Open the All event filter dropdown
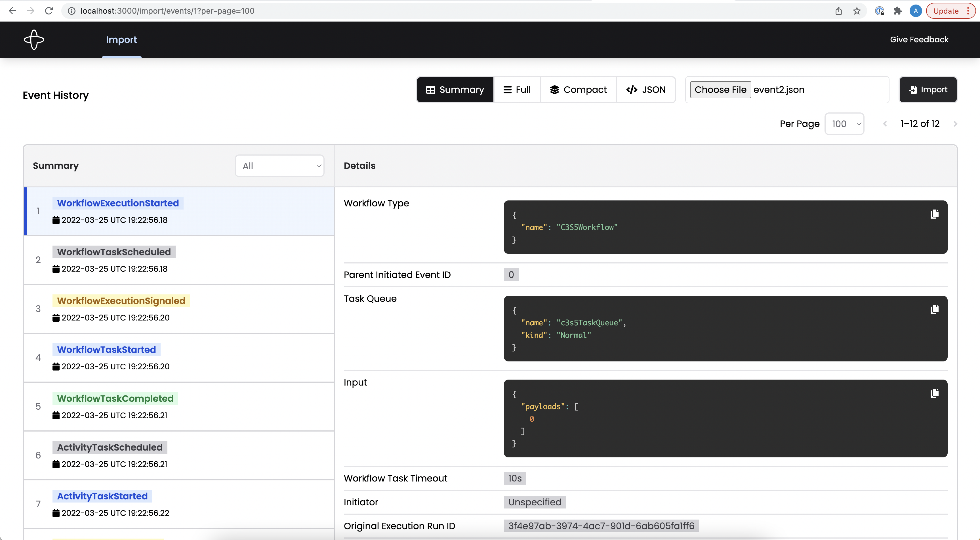Screen dimensions: 980x540 (280, 166)
